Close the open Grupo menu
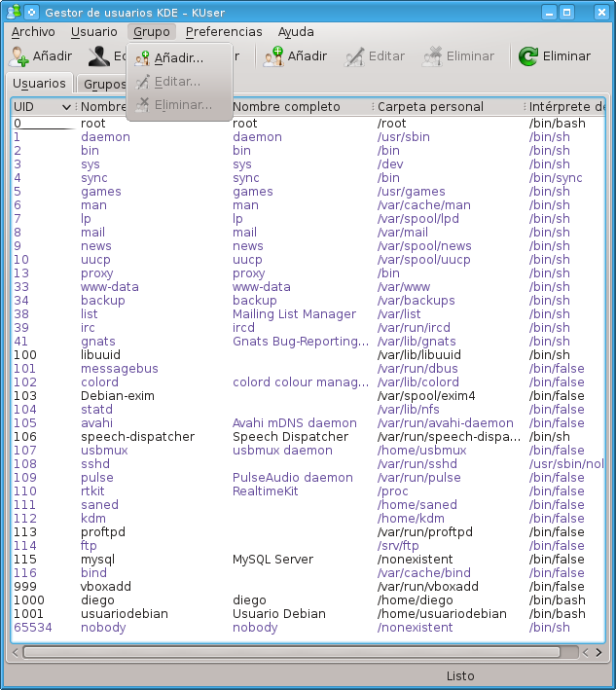The width and height of the screenshot is (616, 690). click(152, 32)
